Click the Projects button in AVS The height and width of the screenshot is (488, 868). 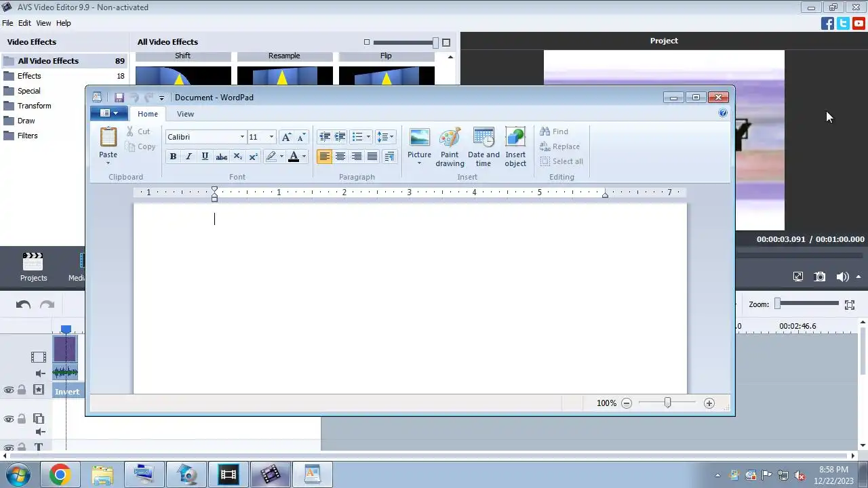(x=33, y=267)
